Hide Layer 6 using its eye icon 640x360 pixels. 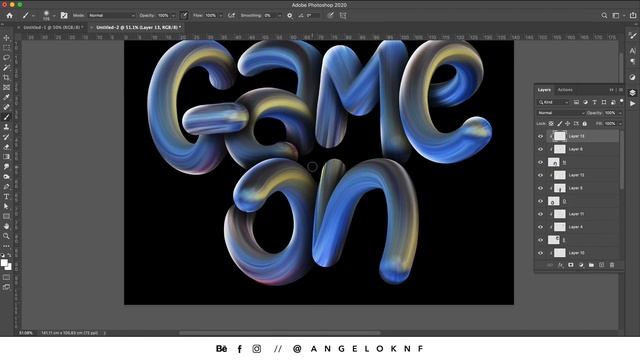pyautogui.click(x=540, y=149)
